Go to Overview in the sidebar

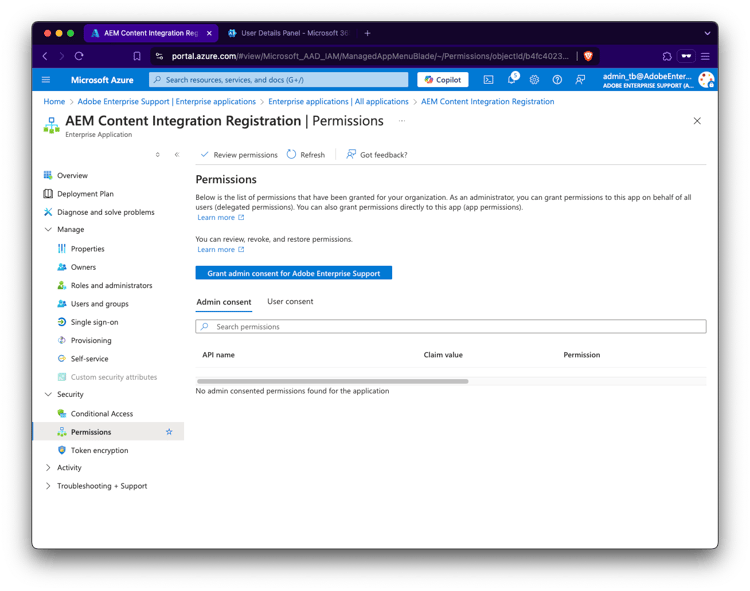(x=72, y=175)
